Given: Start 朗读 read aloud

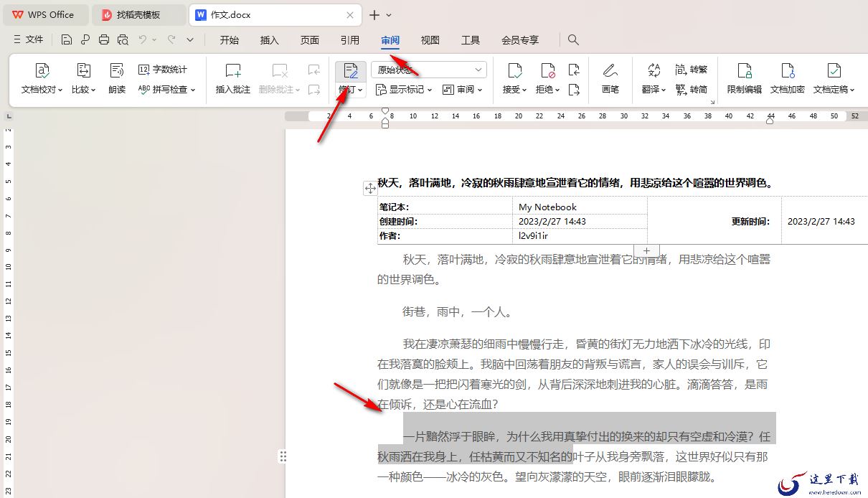Looking at the screenshot, I should tap(117, 78).
